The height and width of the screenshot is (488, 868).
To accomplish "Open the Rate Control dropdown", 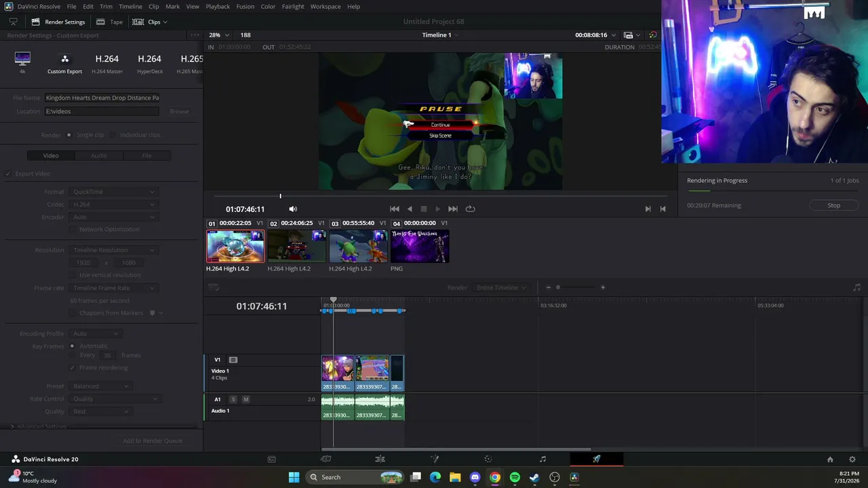I will [115, 399].
